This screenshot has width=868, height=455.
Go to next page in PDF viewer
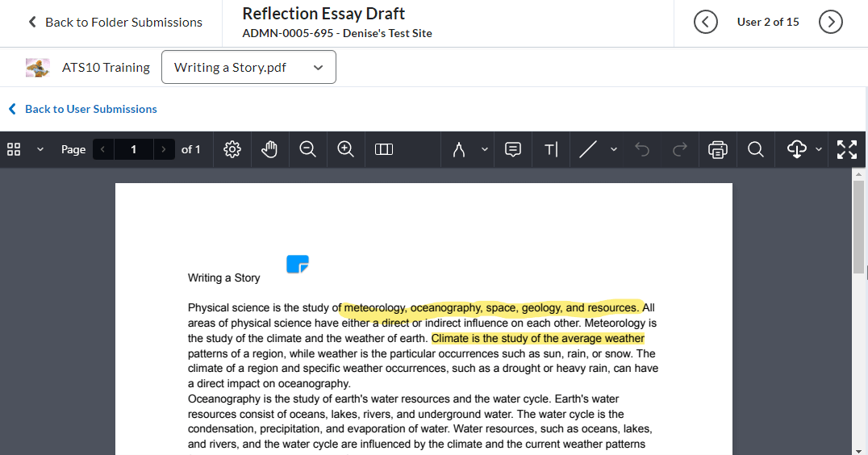(164, 149)
